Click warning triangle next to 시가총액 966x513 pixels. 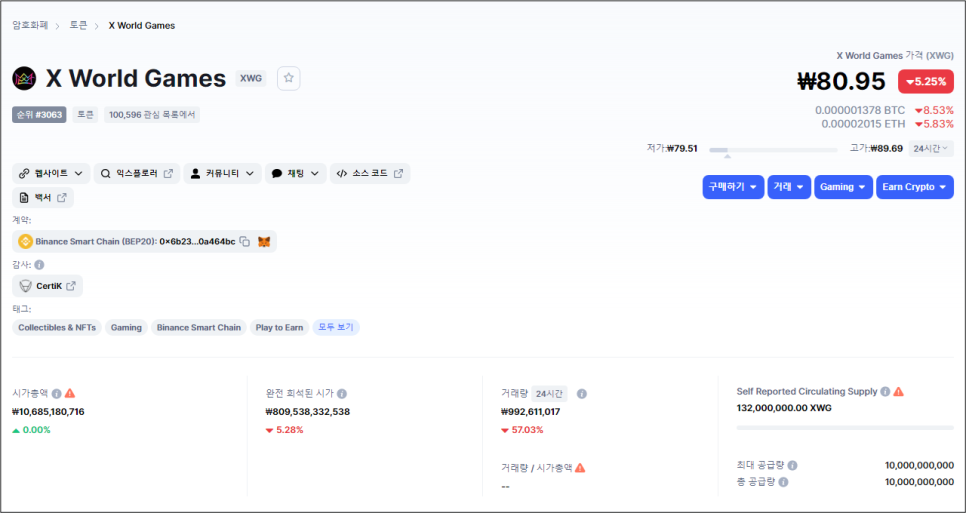(x=70, y=393)
